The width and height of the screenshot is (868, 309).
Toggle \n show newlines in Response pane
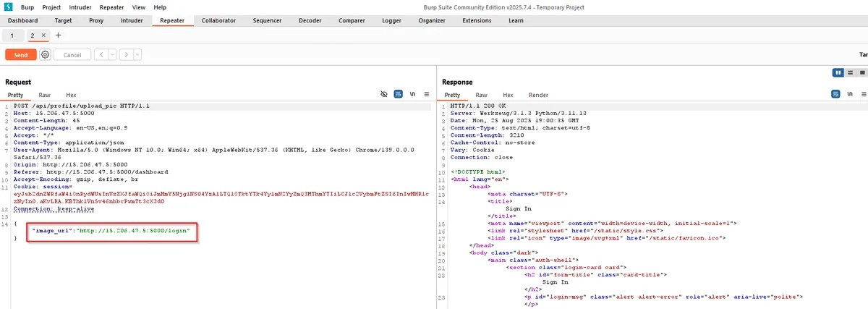click(x=851, y=95)
